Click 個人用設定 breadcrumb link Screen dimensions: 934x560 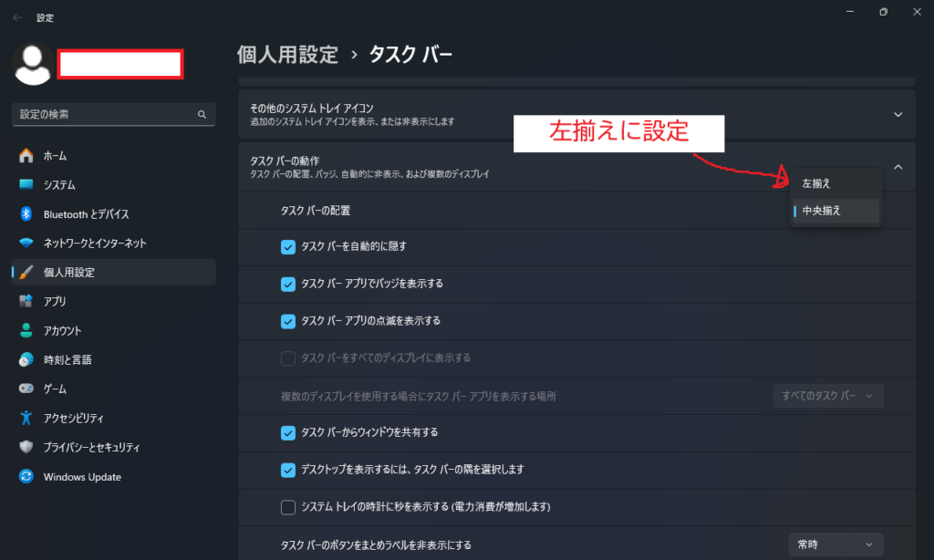click(x=287, y=55)
